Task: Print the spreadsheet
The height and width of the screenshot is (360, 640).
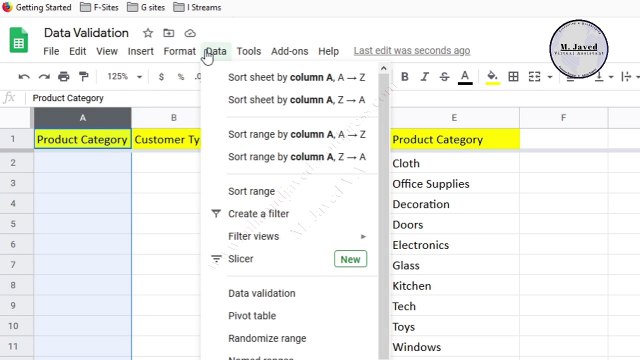Action: [64, 77]
